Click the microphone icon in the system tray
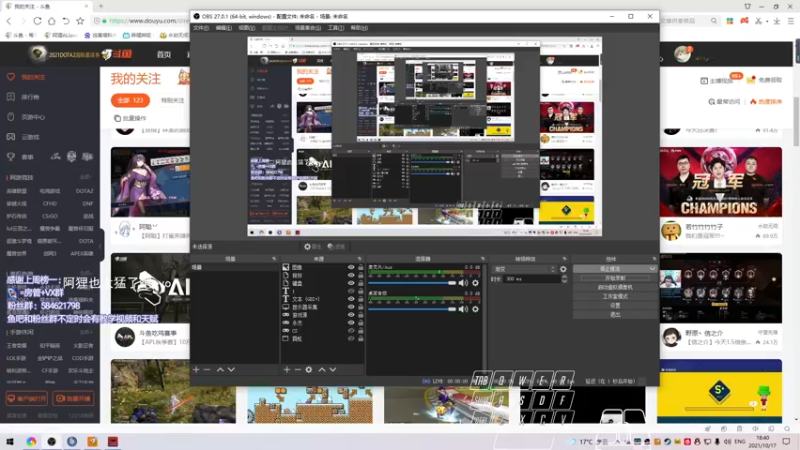 pyautogui.click(x=717, y=441)
